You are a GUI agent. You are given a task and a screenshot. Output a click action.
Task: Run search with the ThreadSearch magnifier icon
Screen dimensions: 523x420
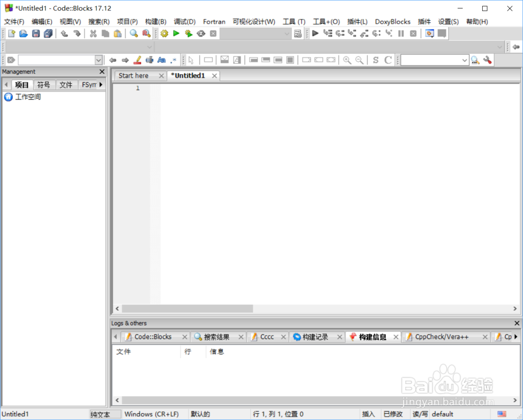475,60
